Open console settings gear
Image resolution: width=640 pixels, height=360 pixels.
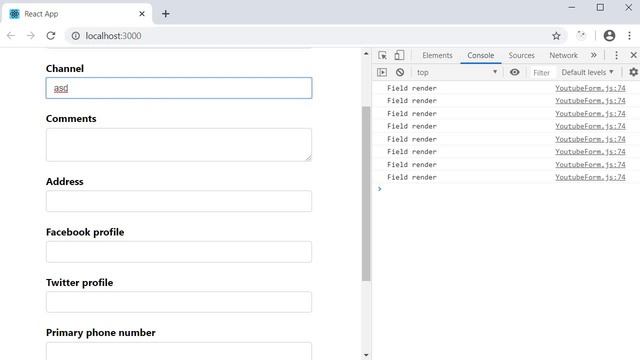click(x=633, y=72)
